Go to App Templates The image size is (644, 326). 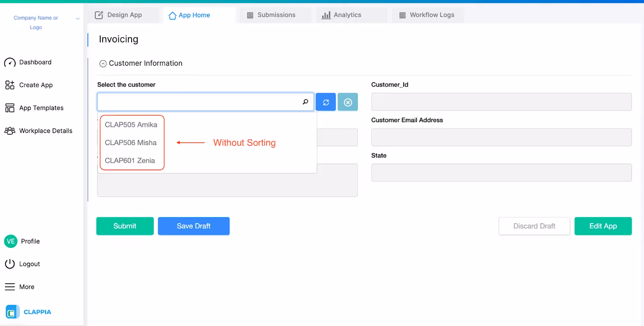coord(41,108)
